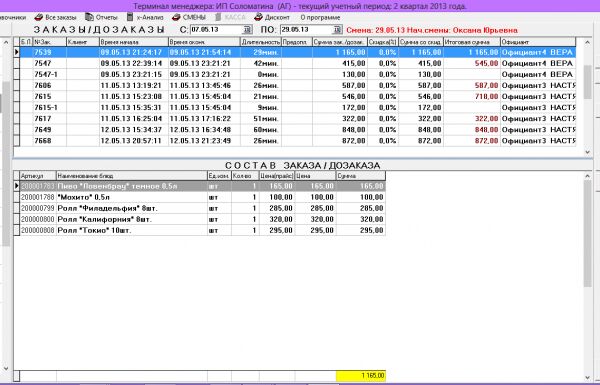Focus the ПО date field 29.05.13
Viewport: 600px width, 385px height.
point(307,29)
